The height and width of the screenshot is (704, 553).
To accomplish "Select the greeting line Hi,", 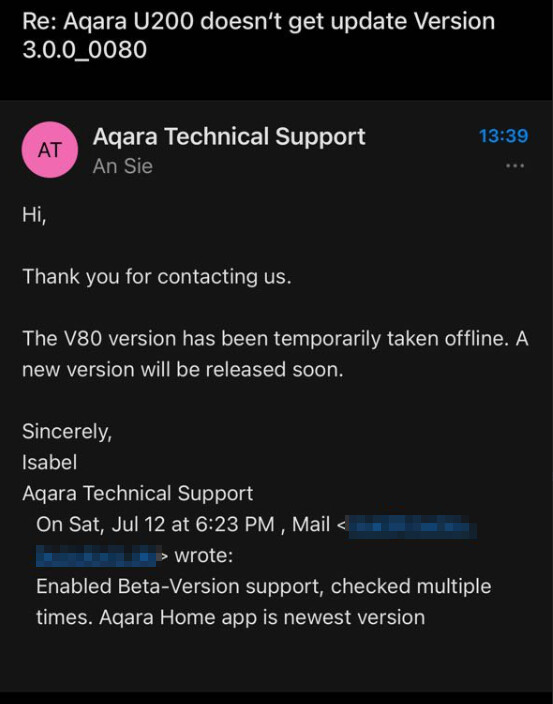I will [x=34, y=215].
